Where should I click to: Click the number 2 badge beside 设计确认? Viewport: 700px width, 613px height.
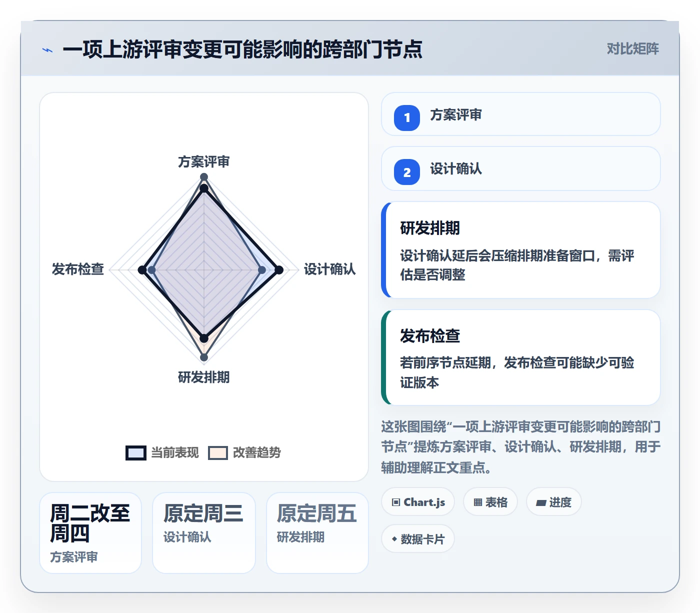coord(407,172)
